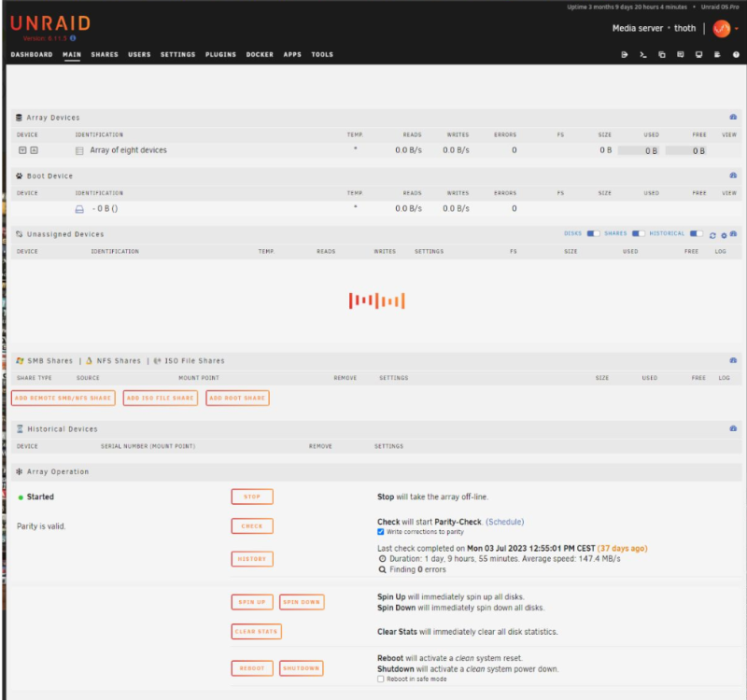
Task: Click the Array Operation header icon
Action: (x=19, y=471)
